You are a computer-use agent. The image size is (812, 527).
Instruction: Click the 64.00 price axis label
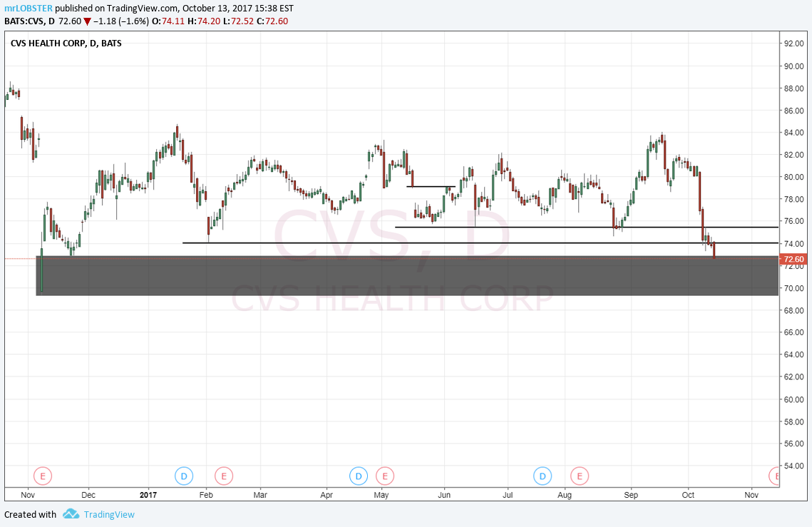tap(793, 355)
